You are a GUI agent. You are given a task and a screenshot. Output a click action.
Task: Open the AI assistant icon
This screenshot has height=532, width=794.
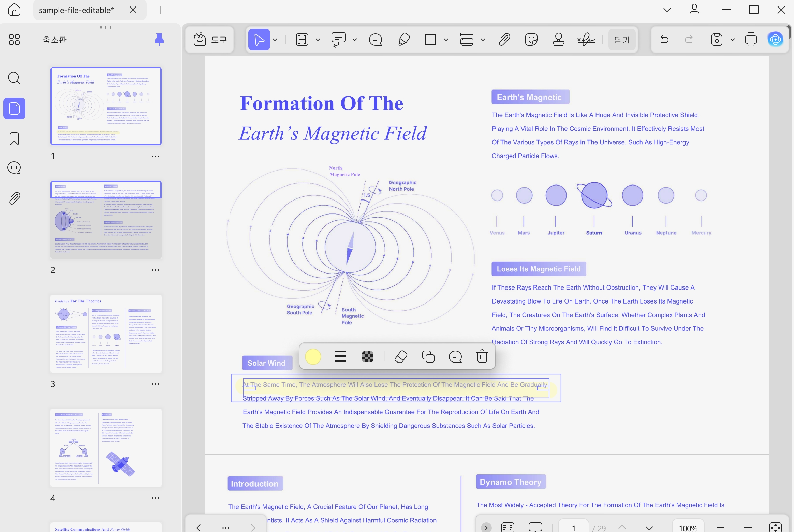(776, 40)
